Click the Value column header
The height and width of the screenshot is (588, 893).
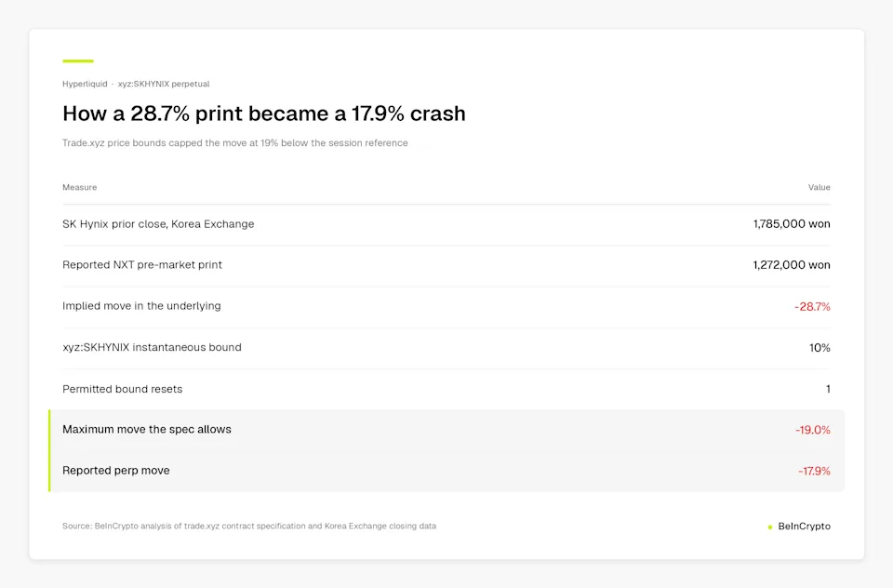click(x=819, y=187)
